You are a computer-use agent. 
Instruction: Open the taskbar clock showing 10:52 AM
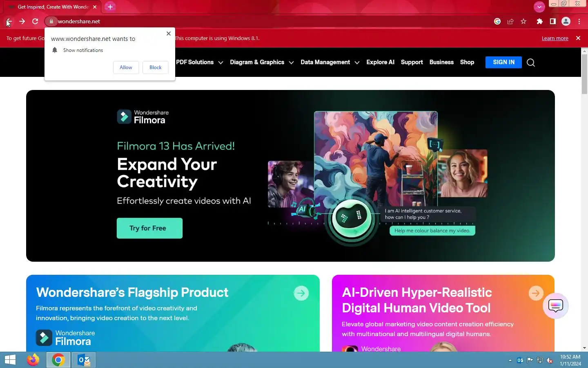(570, 360)
